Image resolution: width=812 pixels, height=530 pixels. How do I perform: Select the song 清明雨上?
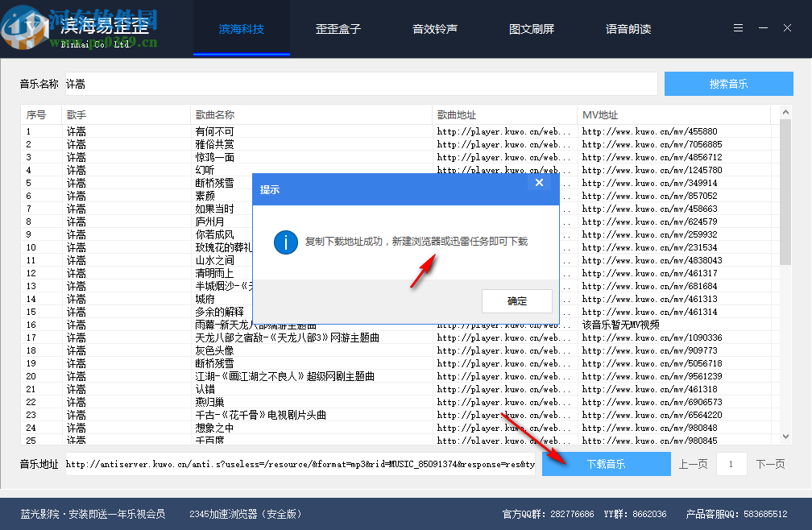[x=215, y=273]
